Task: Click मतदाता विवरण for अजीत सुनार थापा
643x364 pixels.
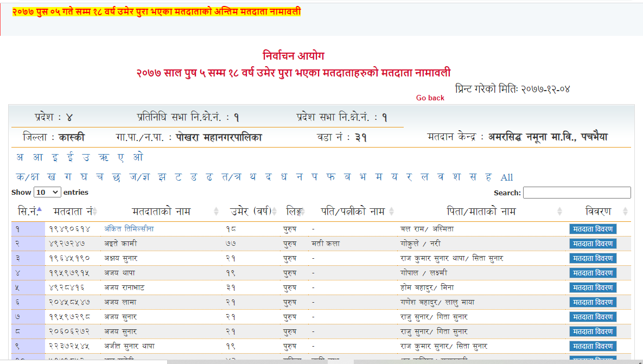Action: [x=593, y=347]
